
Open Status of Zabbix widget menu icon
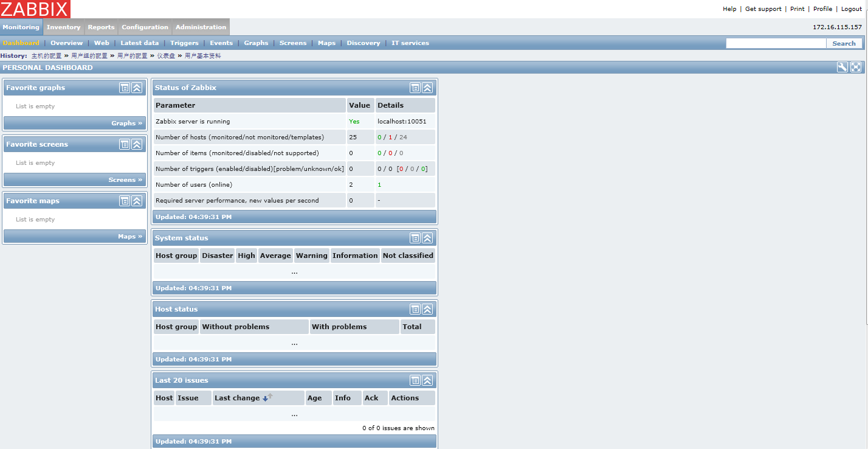(415, 88)
